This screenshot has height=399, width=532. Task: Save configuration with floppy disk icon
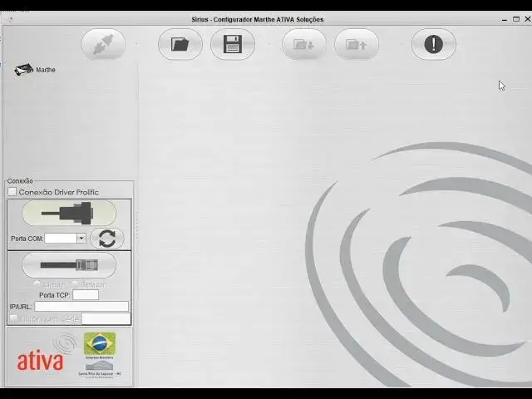pos(233,44)
